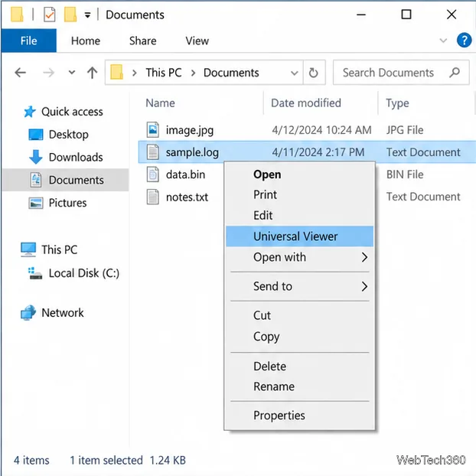
Task: Click the Properties quick access toolbar icon
Action: coord(49,15)
